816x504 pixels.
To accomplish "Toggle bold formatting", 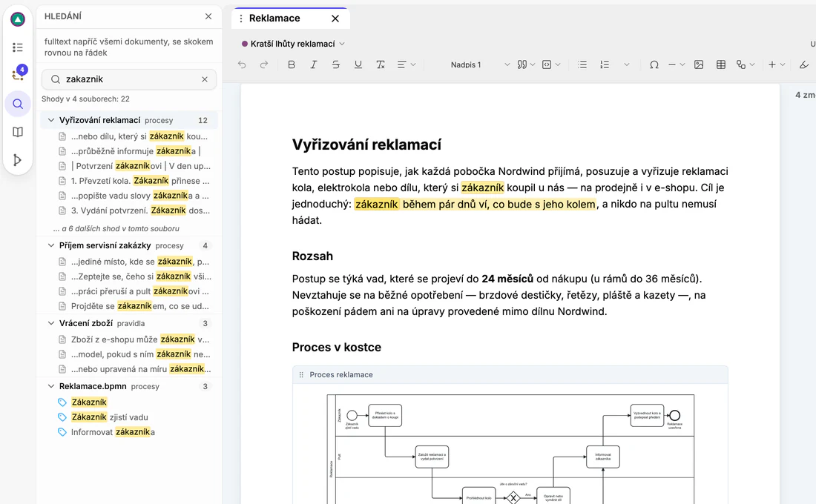I will (x=292, y=64).
